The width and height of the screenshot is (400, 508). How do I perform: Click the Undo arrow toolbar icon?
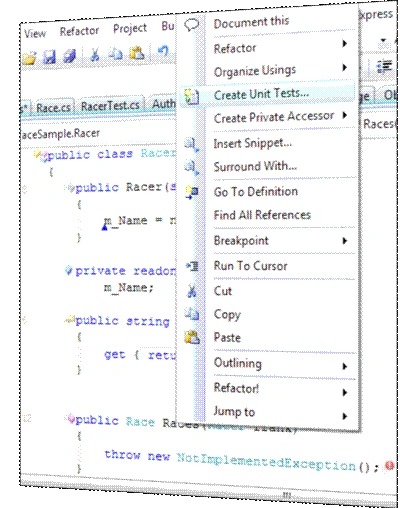(163, 51)
